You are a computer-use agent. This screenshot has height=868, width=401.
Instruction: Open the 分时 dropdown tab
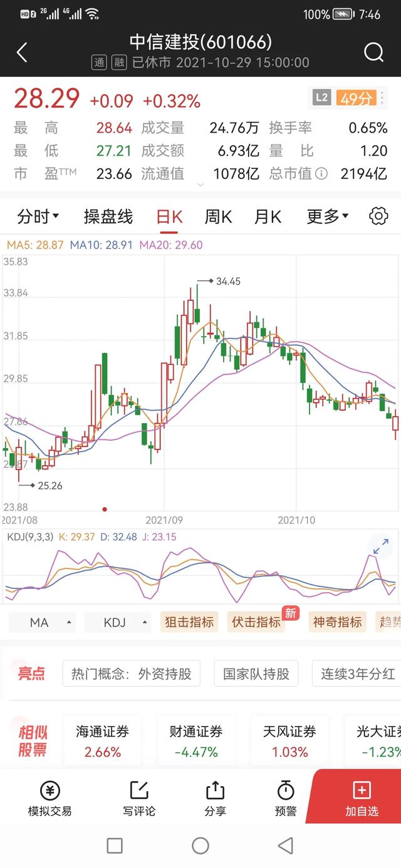pos(38,217)
